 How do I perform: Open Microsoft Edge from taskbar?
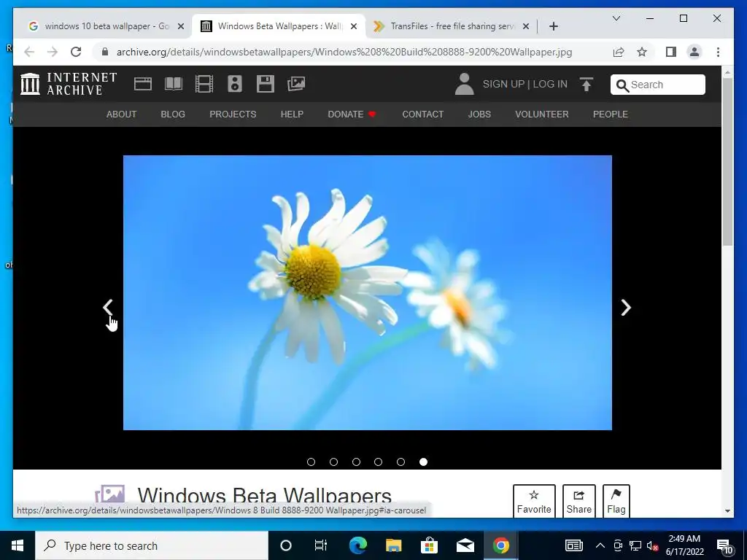[357, 545]
